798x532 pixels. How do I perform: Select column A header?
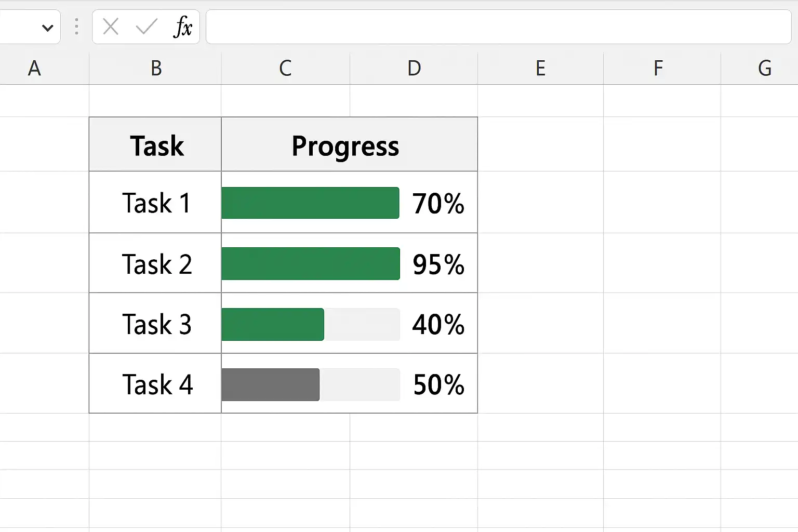[x=34, y=68]
